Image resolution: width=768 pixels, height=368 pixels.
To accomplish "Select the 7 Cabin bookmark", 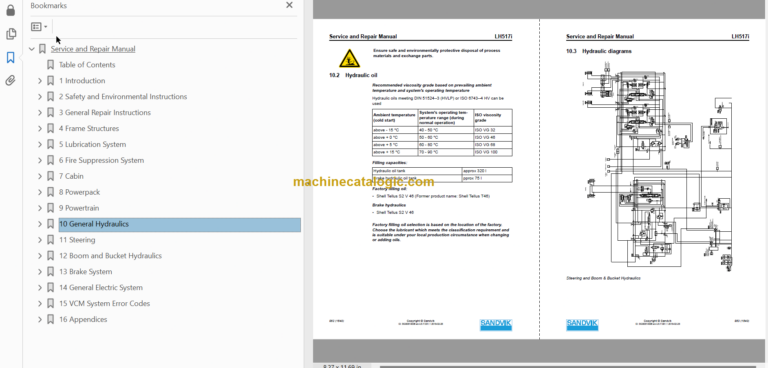I will click(71, 176).
